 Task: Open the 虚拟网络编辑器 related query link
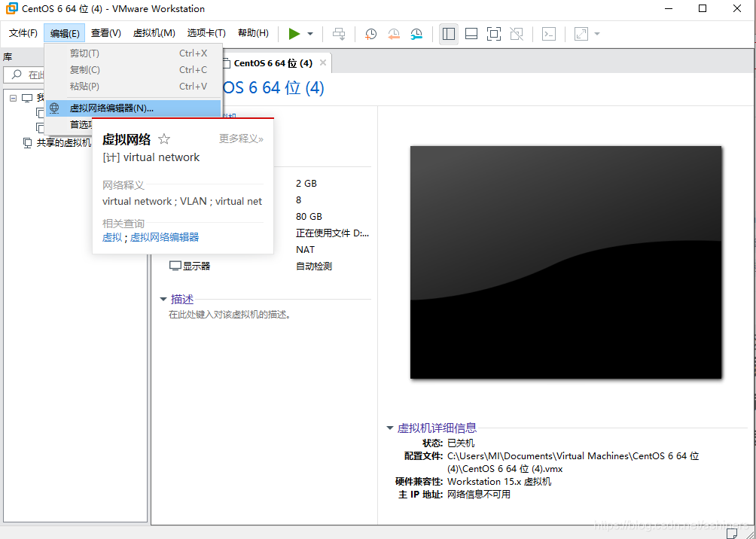[164, 237]
